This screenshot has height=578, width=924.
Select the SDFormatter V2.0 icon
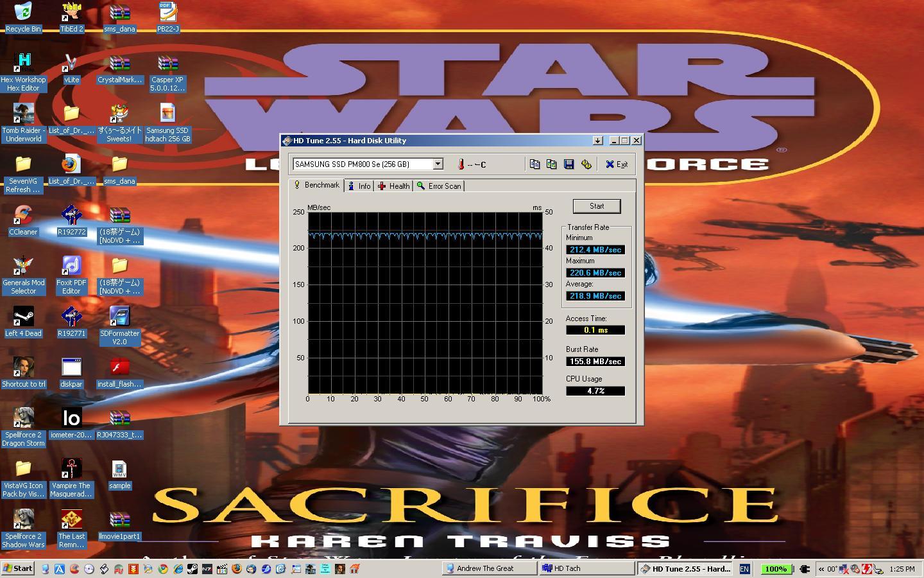pyautogui.click(x=119, y=326)
